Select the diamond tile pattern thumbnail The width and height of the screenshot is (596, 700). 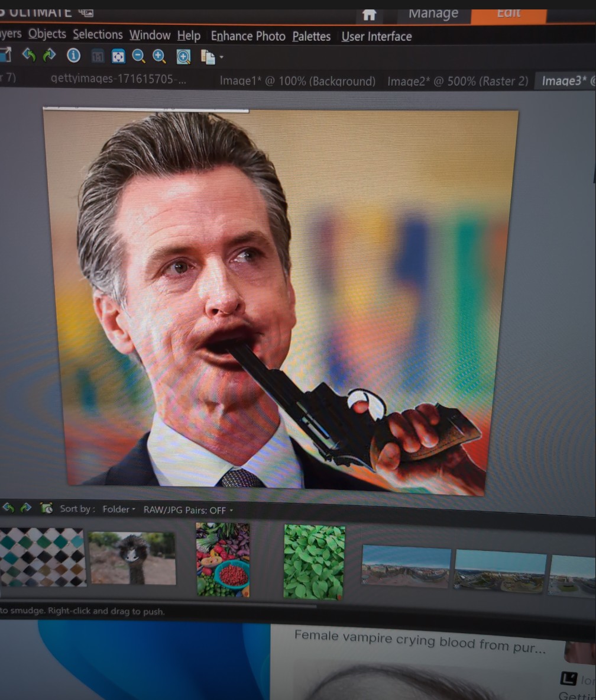[x=43, y=557]
